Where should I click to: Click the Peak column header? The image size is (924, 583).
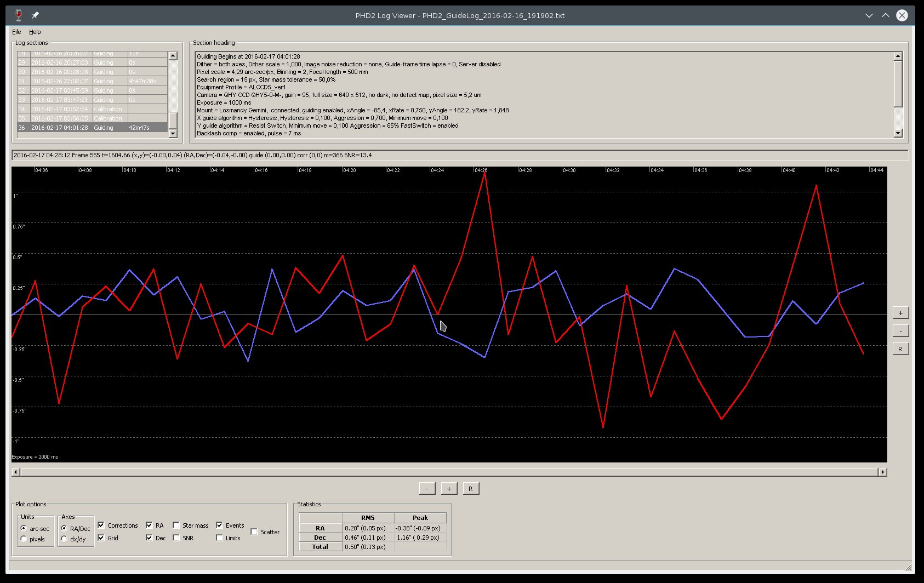click(420, 518)
